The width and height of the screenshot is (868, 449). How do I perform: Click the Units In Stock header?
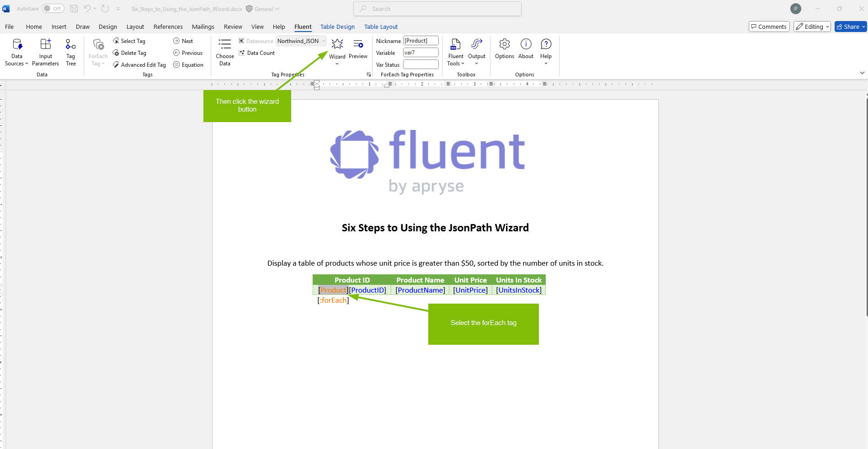pyautogui.click(x=519, y=280)
